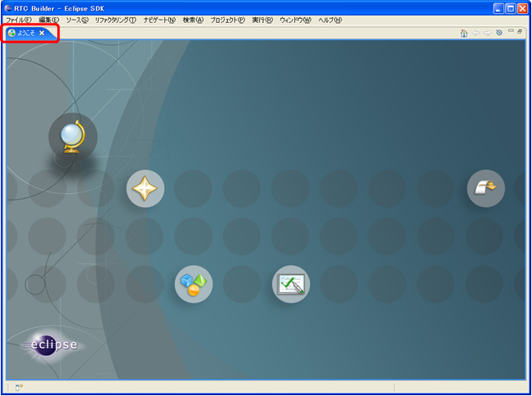
Task: Open the ソース(S) menu
Action: pyautogui.click(x=77, y=20)
